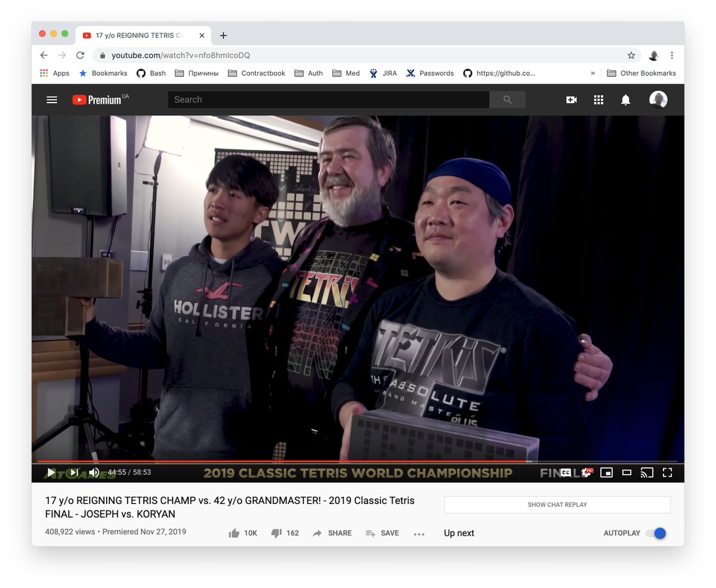Close the Tetris video tab
This screenshot has width=716, height=588.
point(202,35)
